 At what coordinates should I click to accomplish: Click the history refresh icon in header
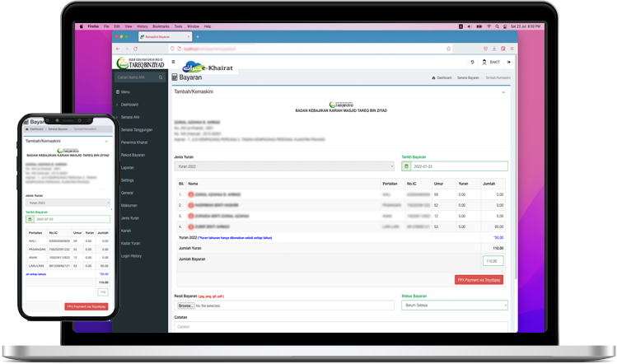(x=472, y=62)
